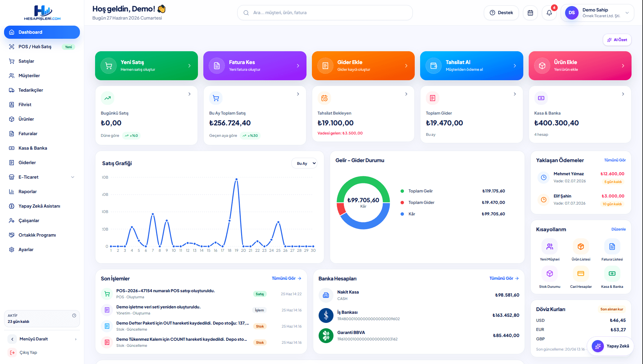
Task: Open Tümünü Gör link in Banka Hesapları
Action: pos(504,278)
